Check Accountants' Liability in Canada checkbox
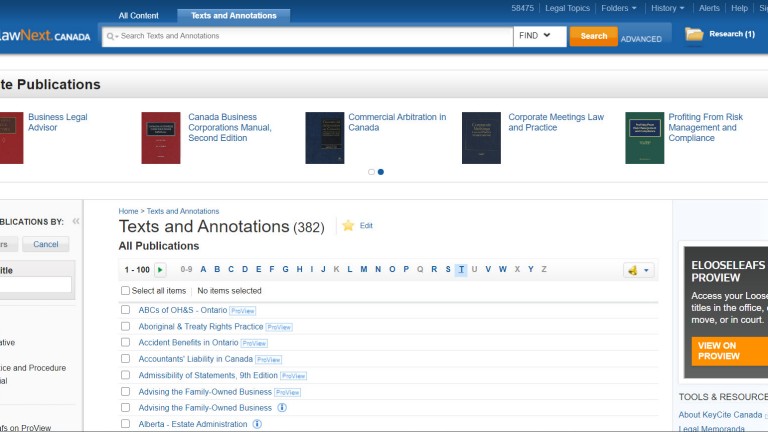Image resolution: width=768 pixels, height=432 pixels. pyautogui.click(x=125, y=359)
